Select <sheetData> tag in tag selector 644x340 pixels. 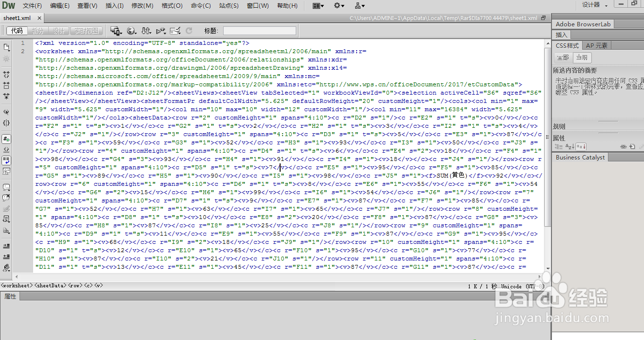coord(50,285)
